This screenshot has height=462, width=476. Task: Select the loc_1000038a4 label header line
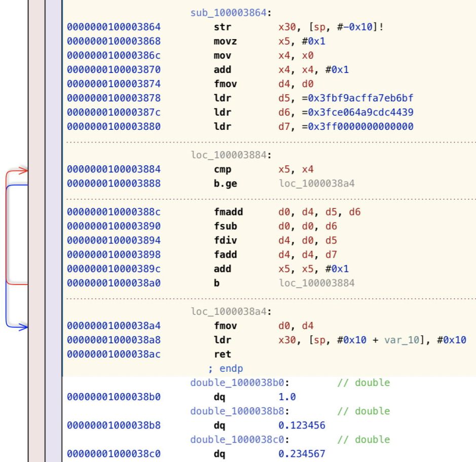(231, 311)
